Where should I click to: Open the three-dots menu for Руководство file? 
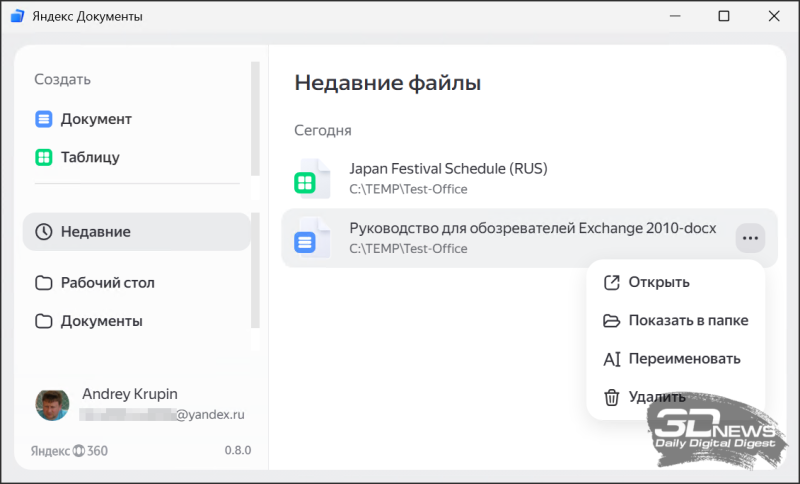[x=750, y=238]
